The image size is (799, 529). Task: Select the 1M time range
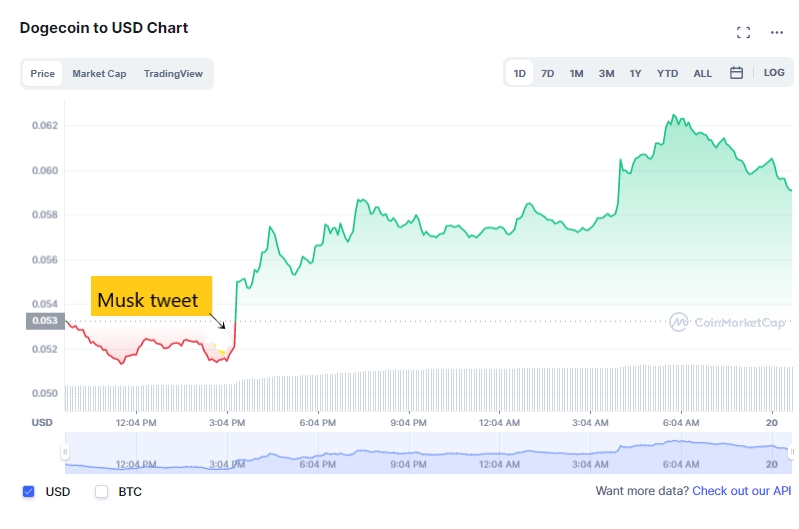pyautogui.click(x=576, y=73)
